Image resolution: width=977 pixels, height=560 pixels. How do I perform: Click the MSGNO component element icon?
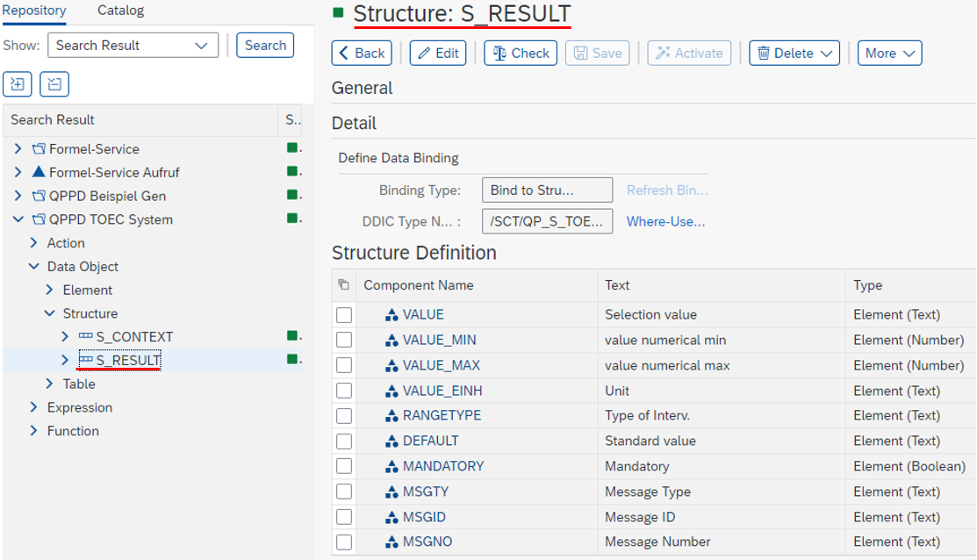[392, 542]
